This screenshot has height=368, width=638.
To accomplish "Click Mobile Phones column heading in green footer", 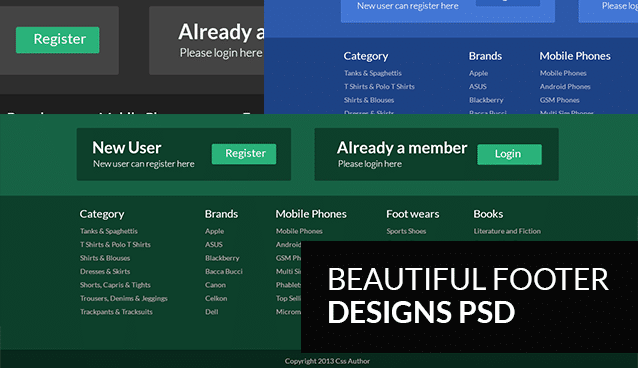I will (x=311, y=214).
